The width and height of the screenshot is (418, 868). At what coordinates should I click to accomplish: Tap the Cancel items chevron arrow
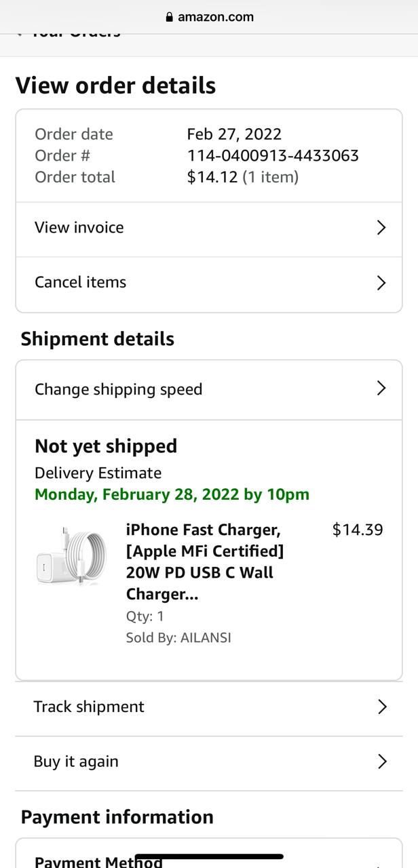point(381,283)
